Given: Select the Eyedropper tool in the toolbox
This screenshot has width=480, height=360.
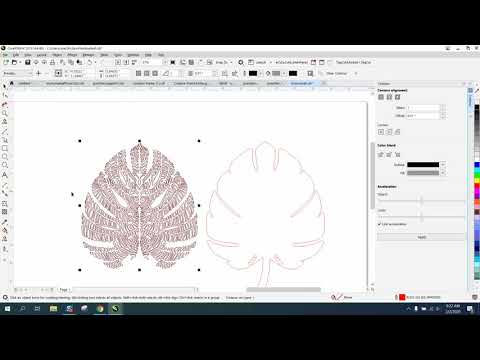Looking at the screenshot, I should click(5, 222).
